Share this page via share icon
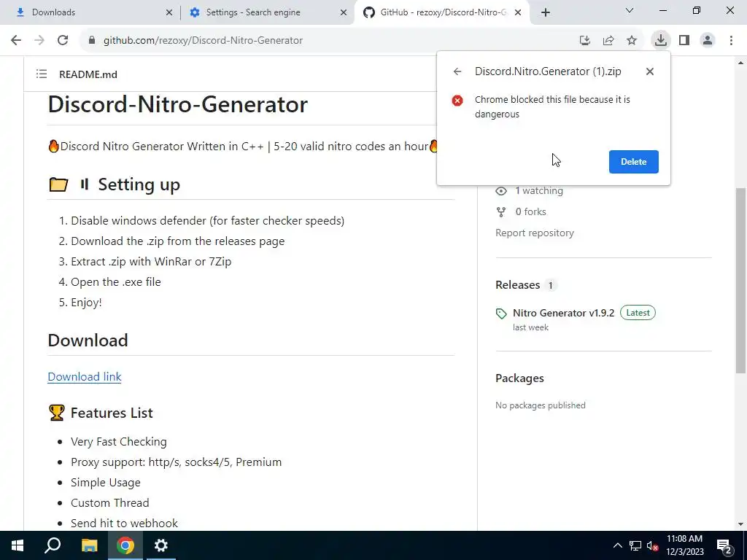Viewport: 747px width, 560px height. pos(608,41)
